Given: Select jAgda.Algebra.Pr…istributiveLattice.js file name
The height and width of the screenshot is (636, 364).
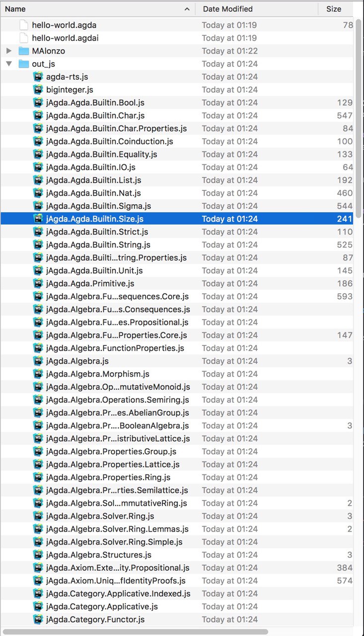Looking at the screenshot, I should [x=118, y=438].
